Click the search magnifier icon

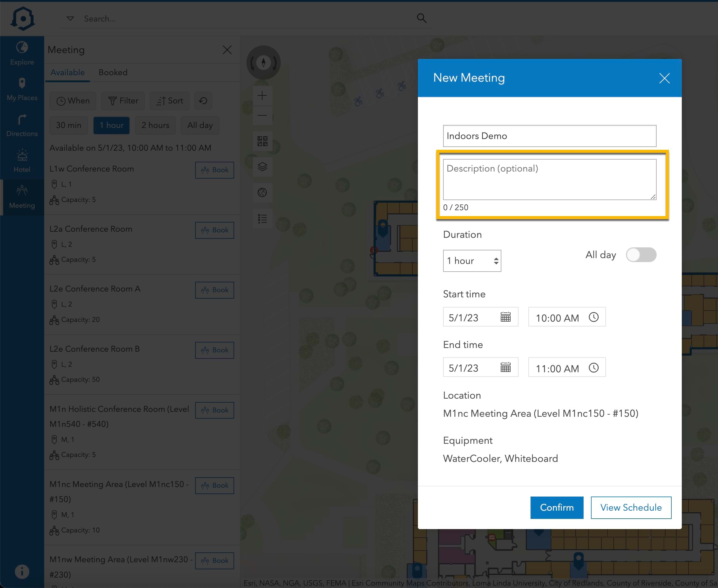421,18
